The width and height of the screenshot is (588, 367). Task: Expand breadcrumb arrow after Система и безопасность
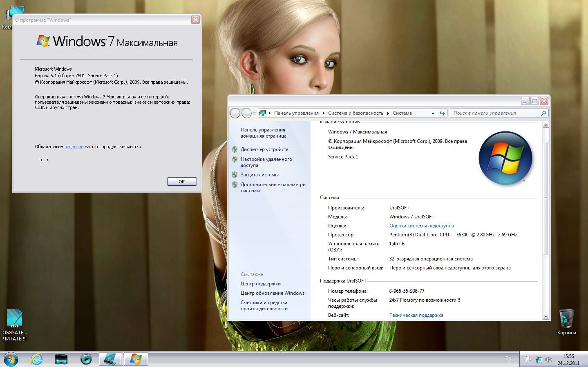click(388, 113)
